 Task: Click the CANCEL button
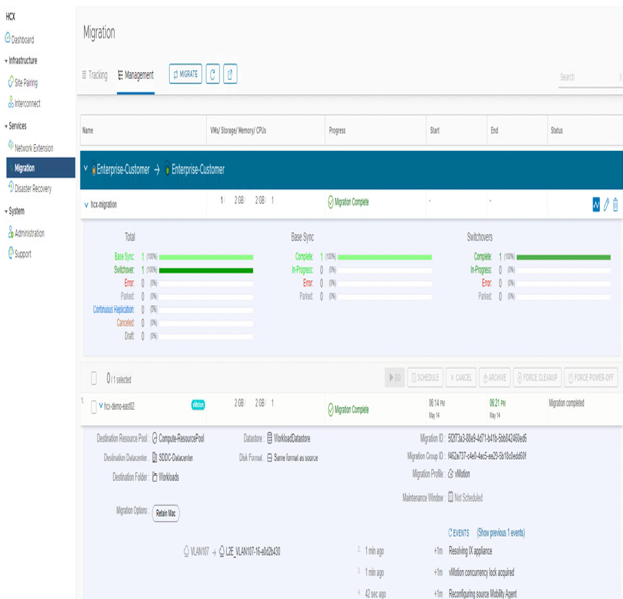461,377
